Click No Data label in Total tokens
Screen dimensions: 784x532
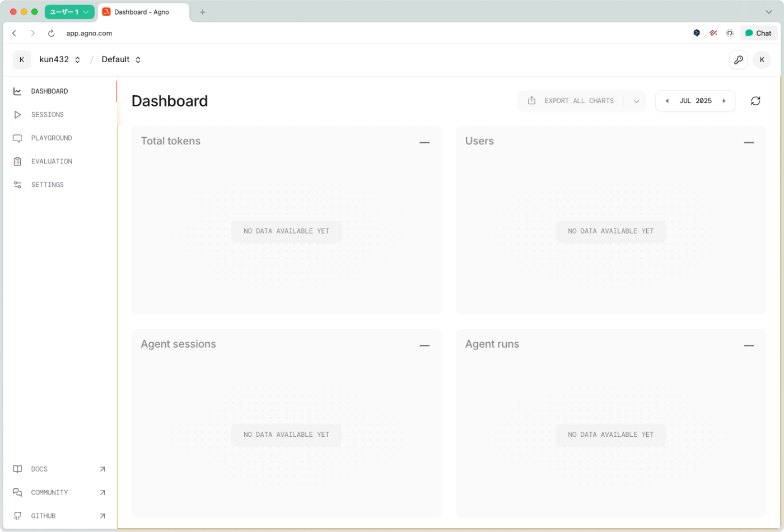coord(286,231)
